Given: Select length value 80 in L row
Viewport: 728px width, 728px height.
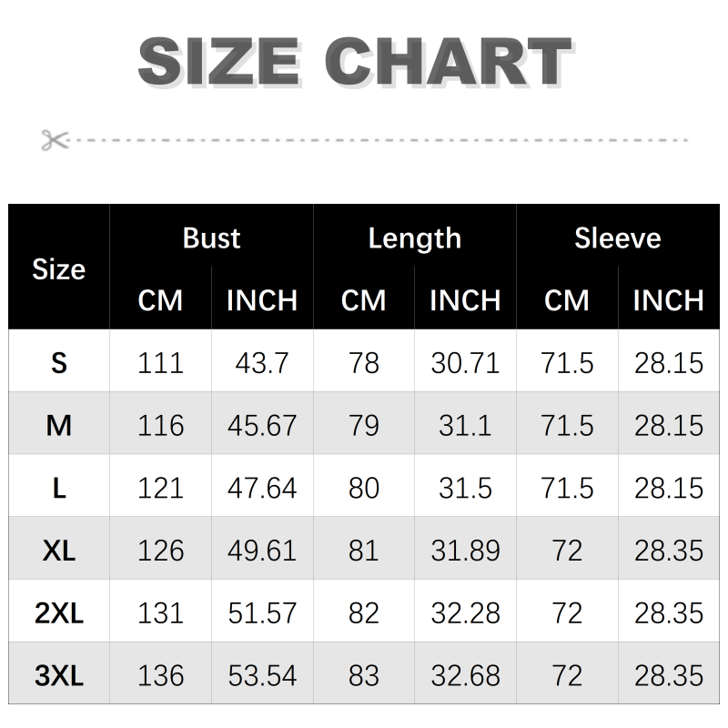Looking at the screenshot, I should tap(364, 488).
